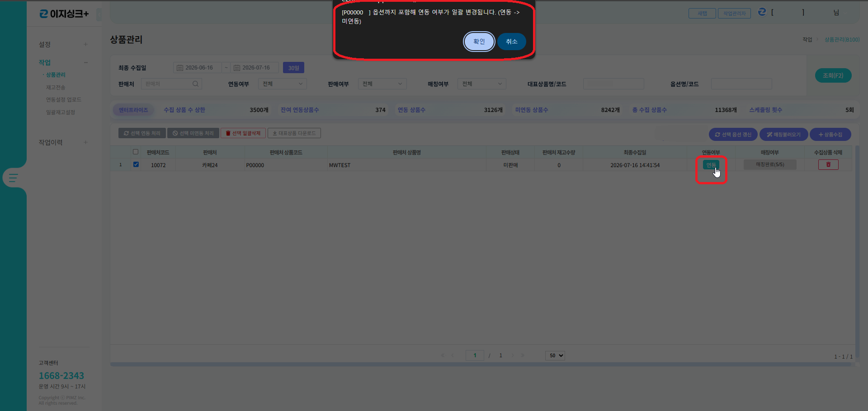The height and width of the screenshot is (411, 868).
Task: Open 재고전송 in the sidebar
Action: click(56, 87)
